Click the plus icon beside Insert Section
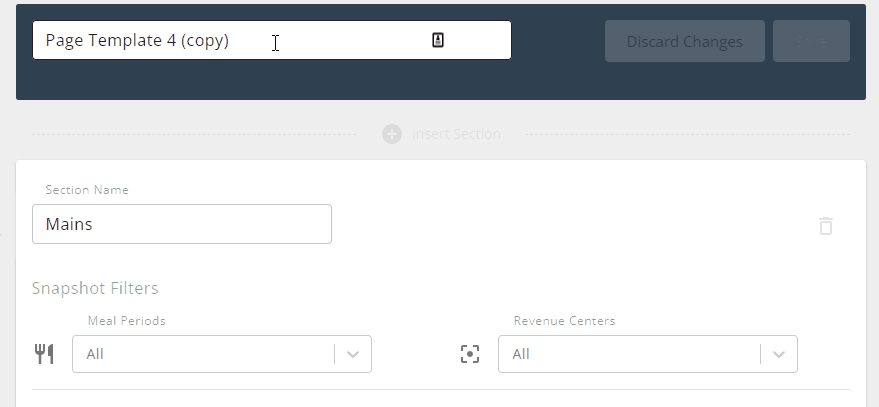The width and height of the screenshot is (879, 407). (392, 134)
